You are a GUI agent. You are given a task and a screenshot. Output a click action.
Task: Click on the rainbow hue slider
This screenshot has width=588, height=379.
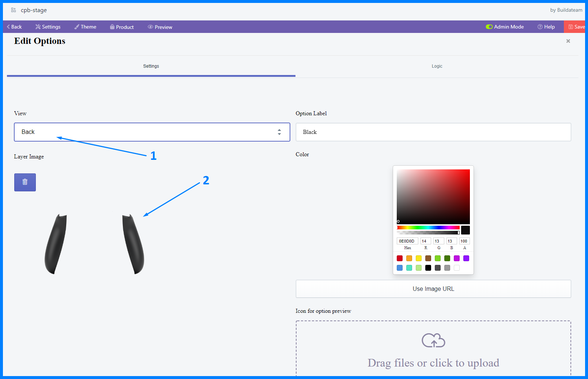coord(428,228)
